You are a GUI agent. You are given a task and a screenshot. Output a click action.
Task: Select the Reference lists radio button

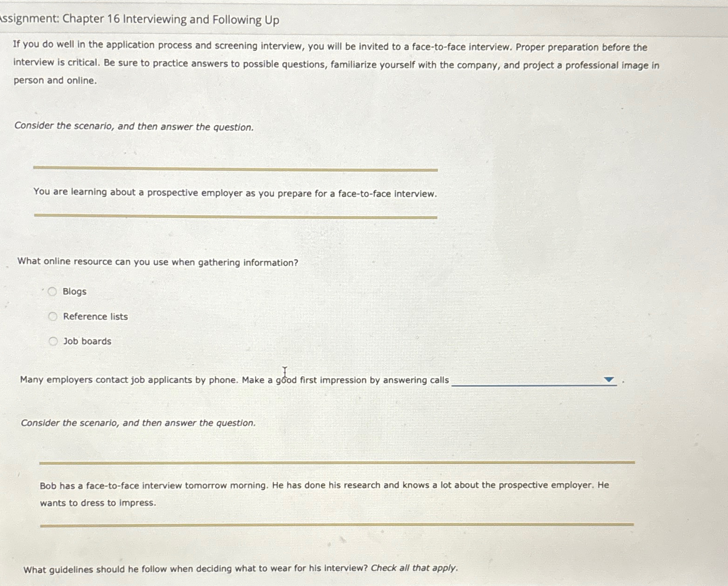click(x=53, y=316)
